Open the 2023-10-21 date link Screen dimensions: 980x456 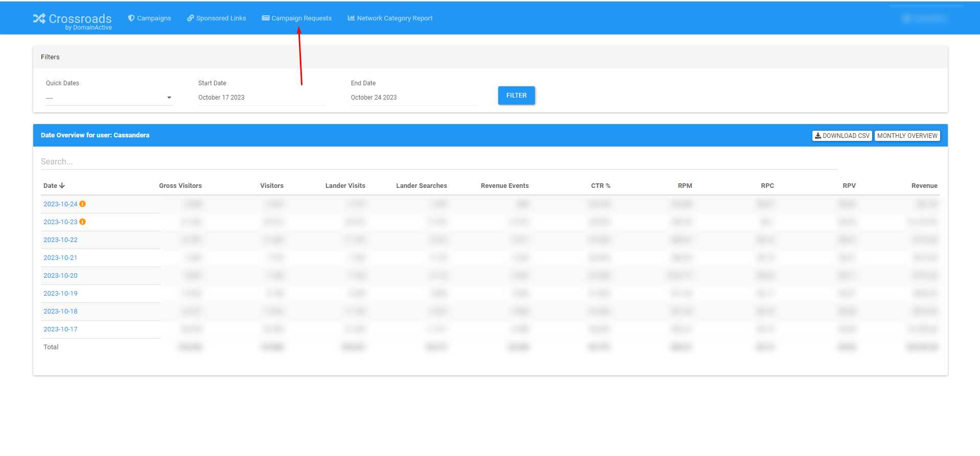(60, 257)
